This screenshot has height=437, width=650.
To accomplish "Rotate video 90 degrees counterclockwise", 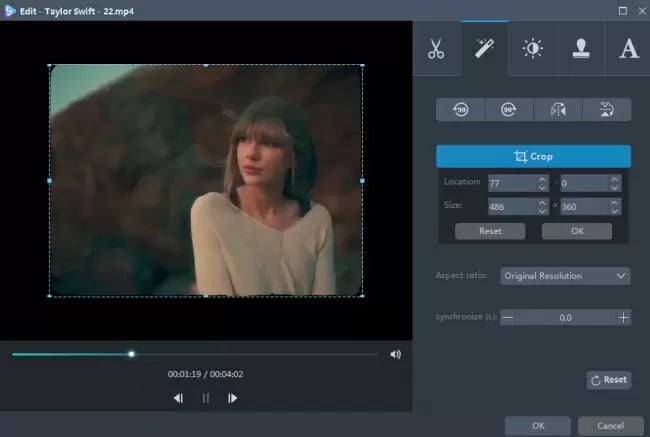I will point(460,110).
